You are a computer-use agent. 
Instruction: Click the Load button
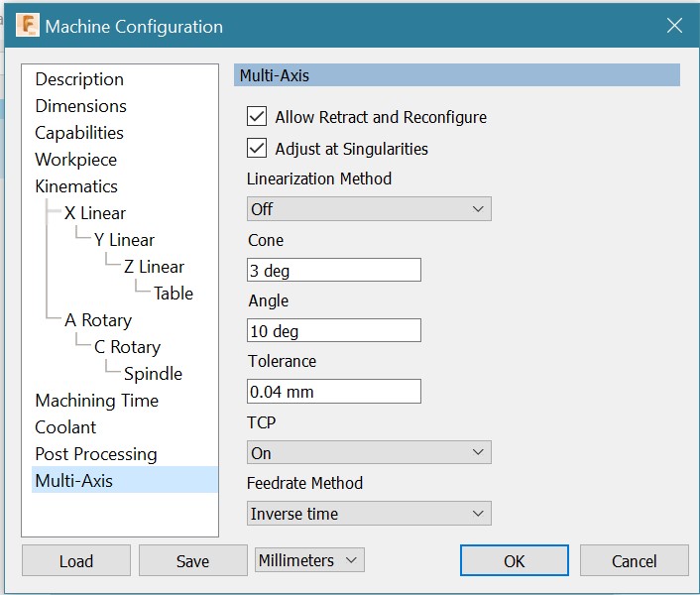pos(76,561)
